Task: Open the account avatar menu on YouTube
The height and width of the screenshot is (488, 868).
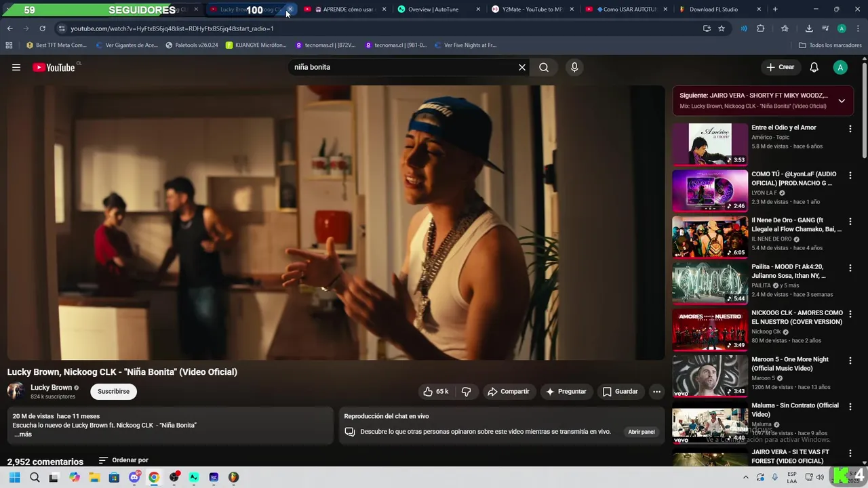Action: pos(840,67)
